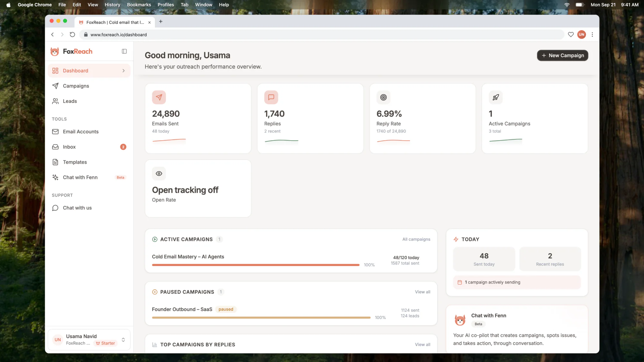Click the Leads people icon

[x=55, y=101]
